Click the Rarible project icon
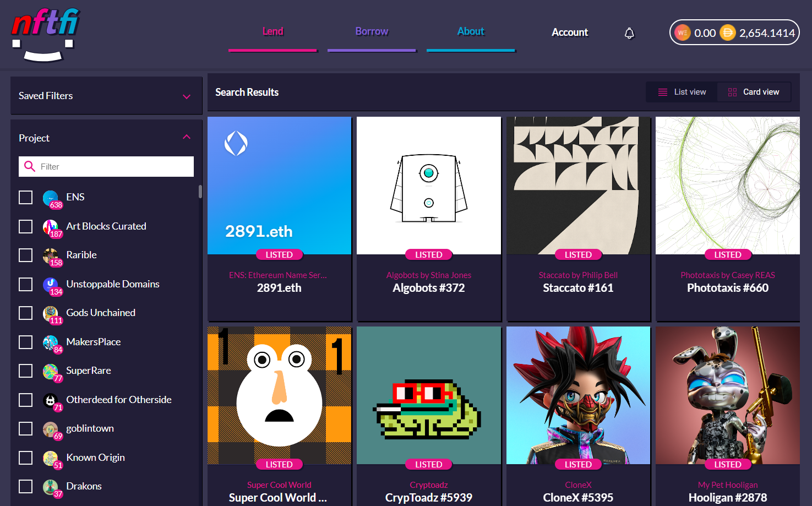Image resolution: width=812 pixels, height=506 pixels. pyautogui.click(x=51, y=255)
